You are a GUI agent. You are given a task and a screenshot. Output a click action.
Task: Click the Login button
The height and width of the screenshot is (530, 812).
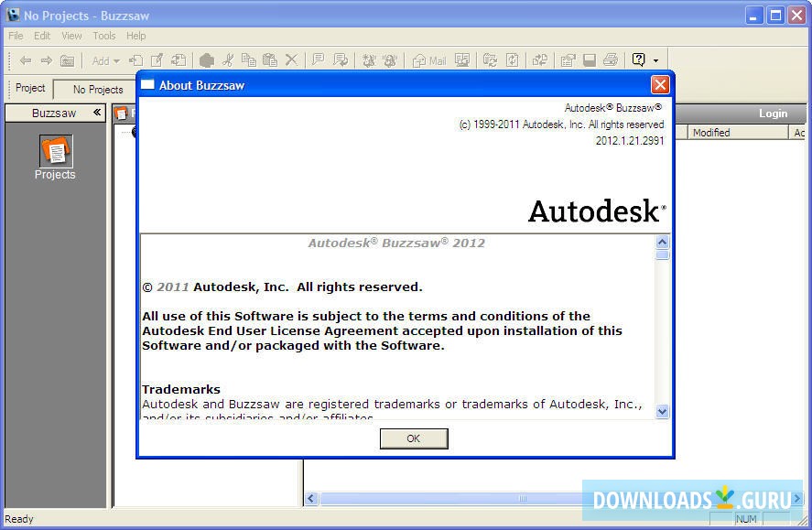[x=773, y=113]
